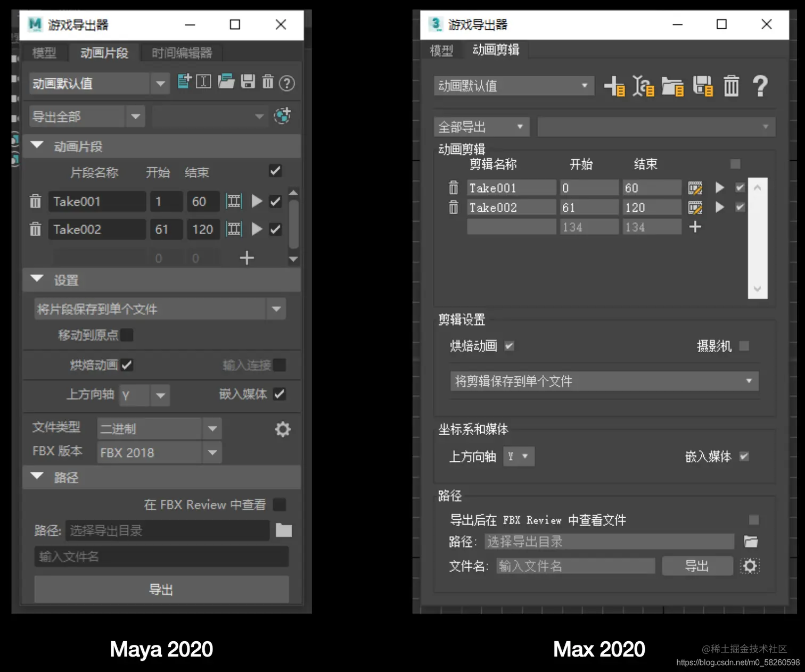This screenshot has height=672, width=805.
Task: Open 动画默认值 preset dropdown in Maya
Action: (100, 84)
